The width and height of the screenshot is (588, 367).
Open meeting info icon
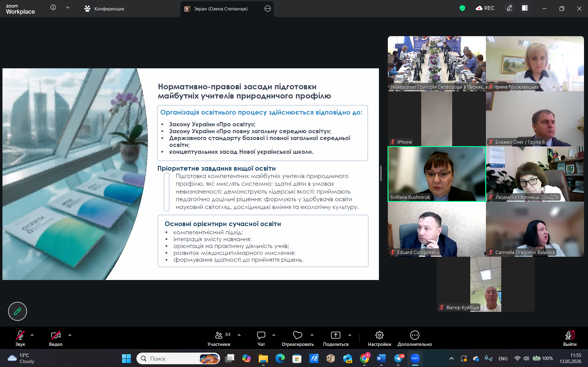(53, 7)
